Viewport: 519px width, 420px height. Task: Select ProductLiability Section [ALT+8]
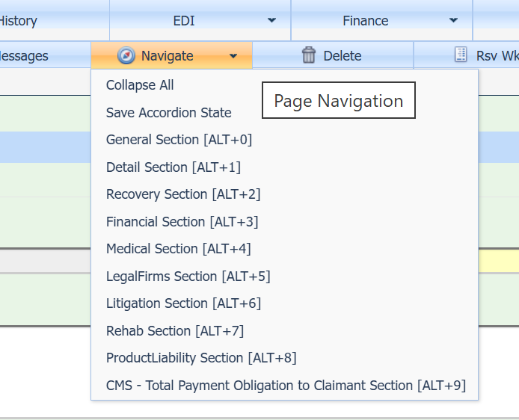click(201, 358)
